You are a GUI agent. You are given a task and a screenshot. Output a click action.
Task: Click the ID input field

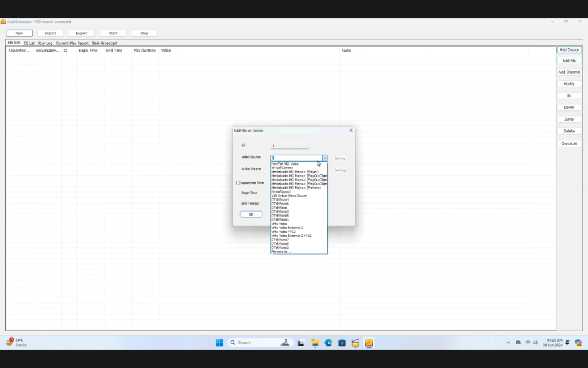pos(290,146)
